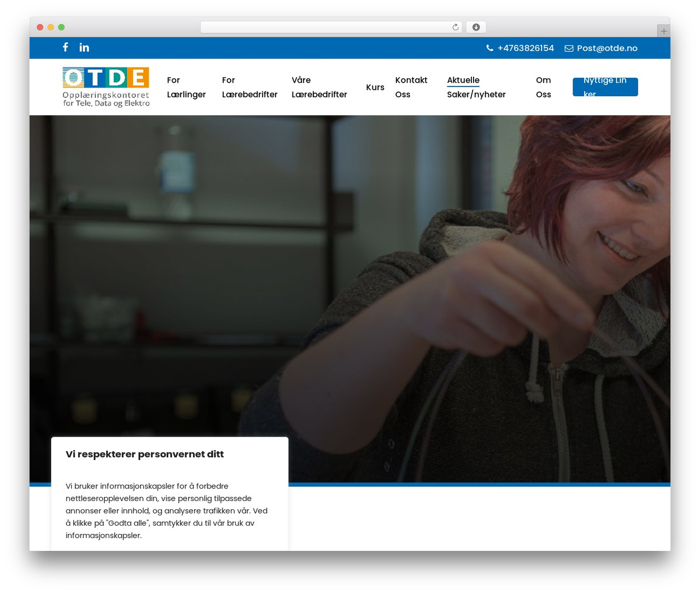The height and width of the screenshot is (593, 700).
Task: Email Post@otde.no link
Action: pyautogui.click(x=607, y=48)
